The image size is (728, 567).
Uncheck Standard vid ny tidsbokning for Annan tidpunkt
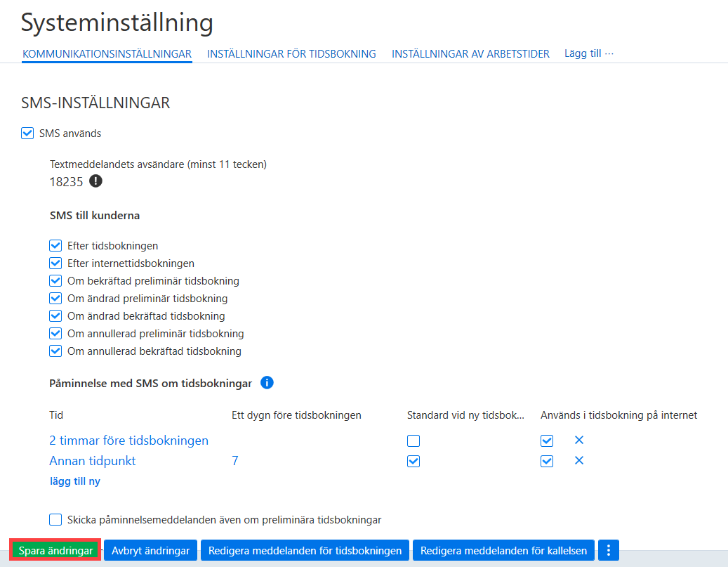(413, 461)
